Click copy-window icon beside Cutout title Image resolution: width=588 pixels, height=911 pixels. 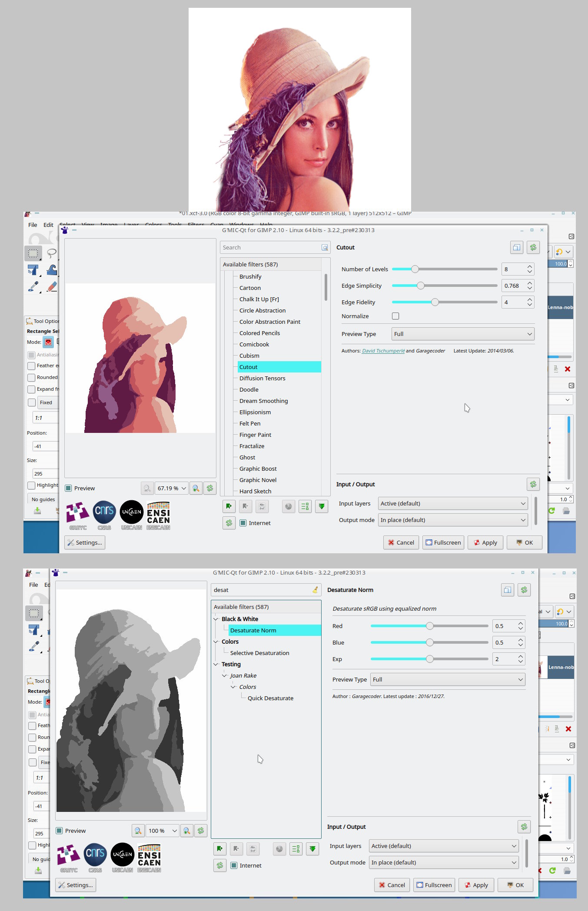[516, 247]
